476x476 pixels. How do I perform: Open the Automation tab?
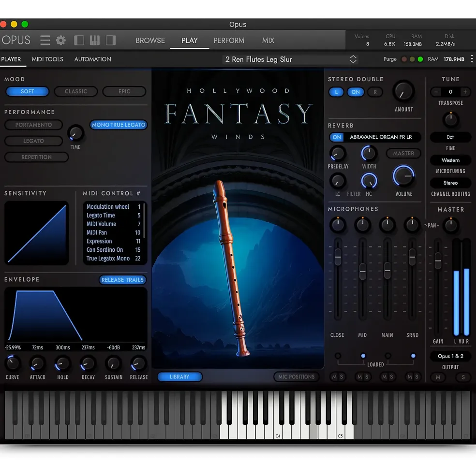point(93,59)
